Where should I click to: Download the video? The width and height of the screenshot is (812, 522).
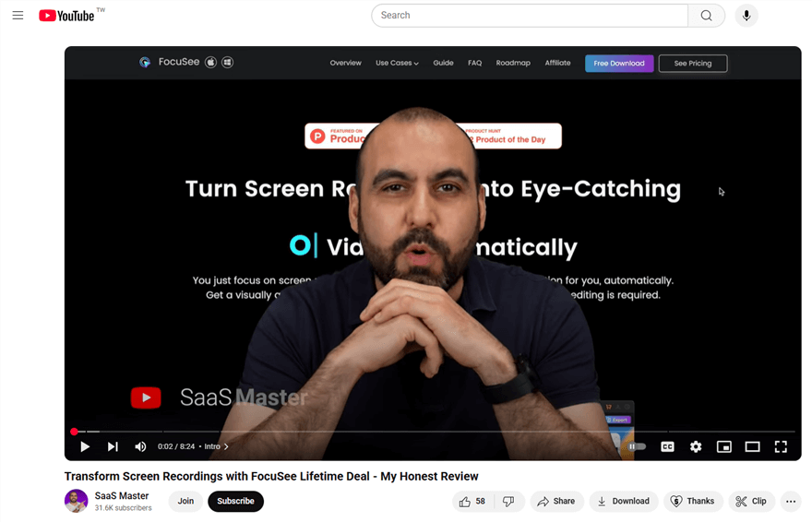tap(624, 501)
